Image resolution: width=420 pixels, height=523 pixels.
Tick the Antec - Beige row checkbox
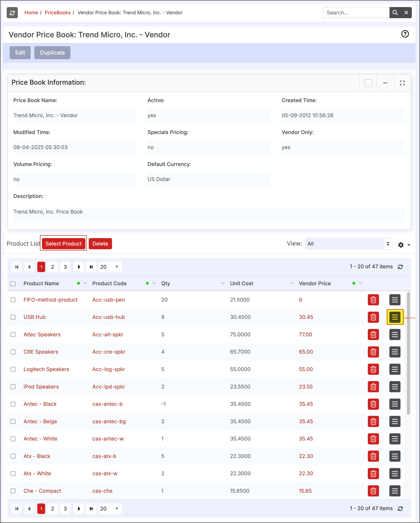coord(13,421)
